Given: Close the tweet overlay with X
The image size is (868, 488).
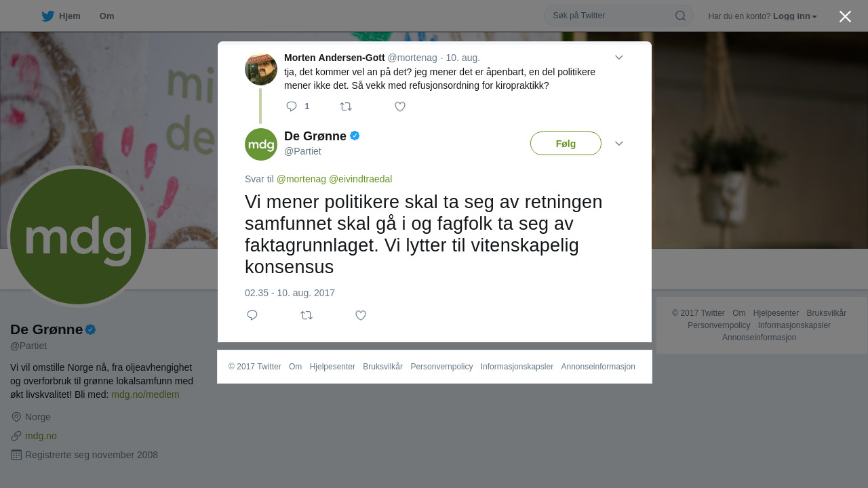Looking at the screenshot, I should 845,16.
